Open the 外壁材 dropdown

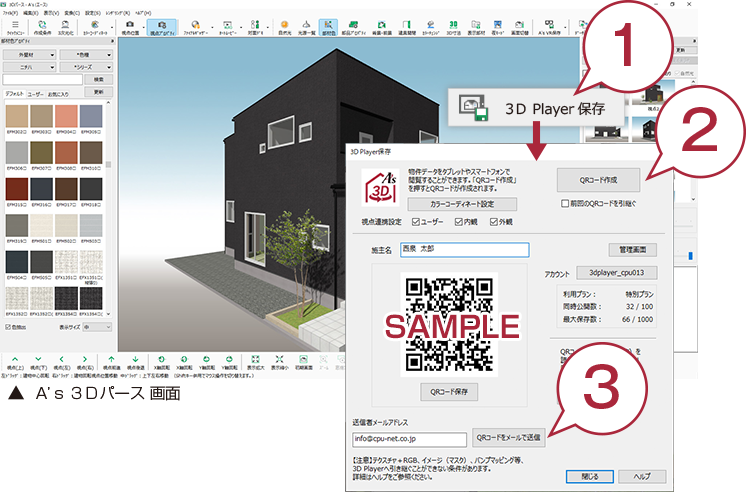29,55
